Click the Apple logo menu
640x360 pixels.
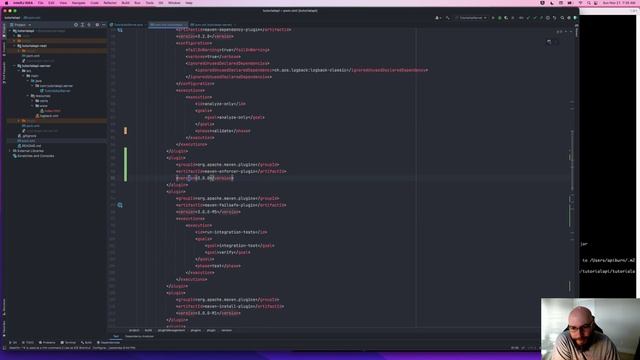6,3
